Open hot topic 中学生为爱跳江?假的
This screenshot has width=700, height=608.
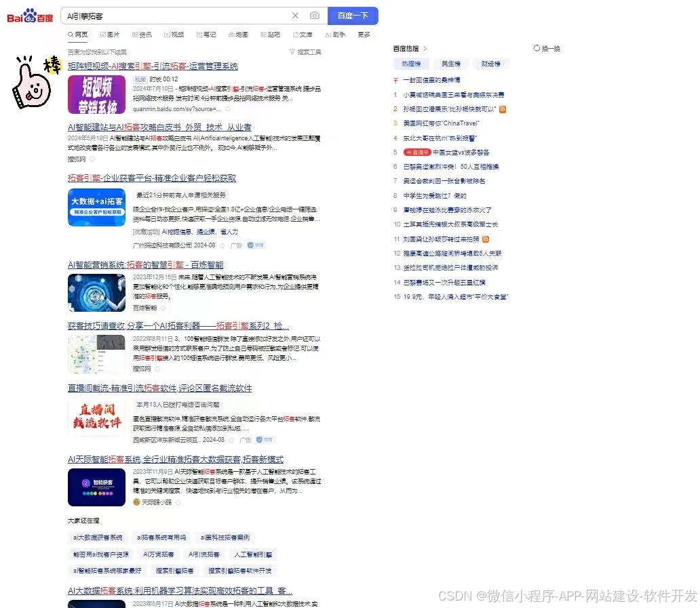pyautogui.click(x=435, y=195)
